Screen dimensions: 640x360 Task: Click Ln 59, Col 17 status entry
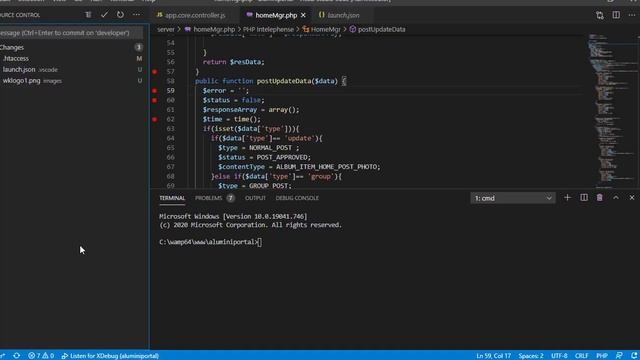[x=493, y=356]
